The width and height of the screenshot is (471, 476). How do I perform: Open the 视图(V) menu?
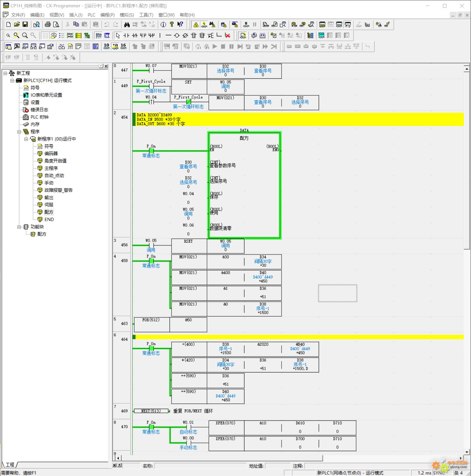pos(57,15)
